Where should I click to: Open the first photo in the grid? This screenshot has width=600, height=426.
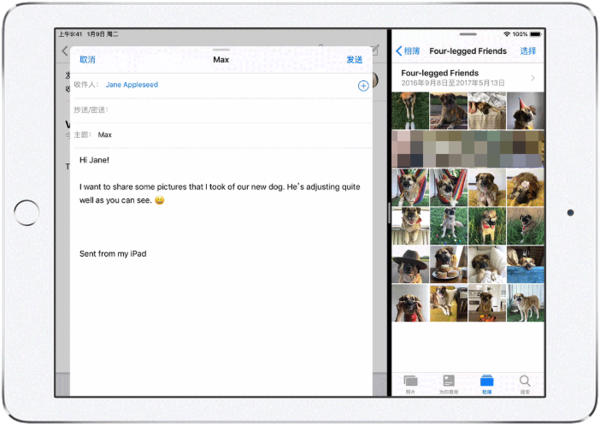(x=410, y=111)
